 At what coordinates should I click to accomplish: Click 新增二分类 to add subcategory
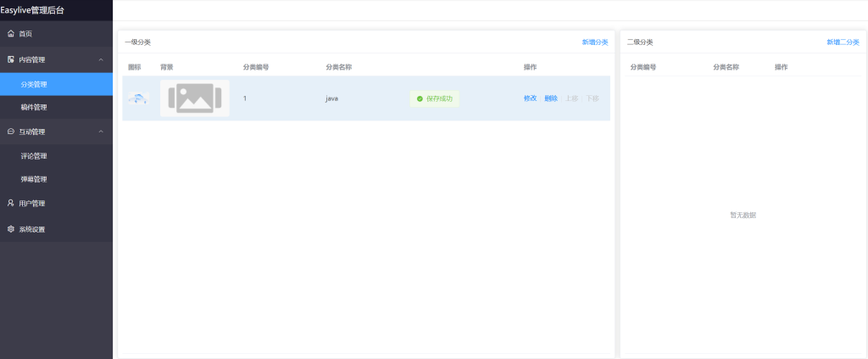pos(843,42)
